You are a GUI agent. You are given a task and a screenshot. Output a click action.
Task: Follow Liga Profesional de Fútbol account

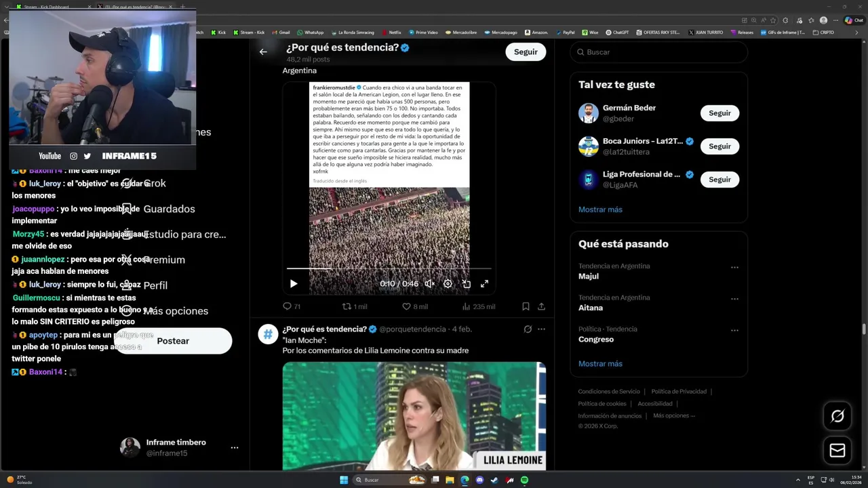pos(719,180)
